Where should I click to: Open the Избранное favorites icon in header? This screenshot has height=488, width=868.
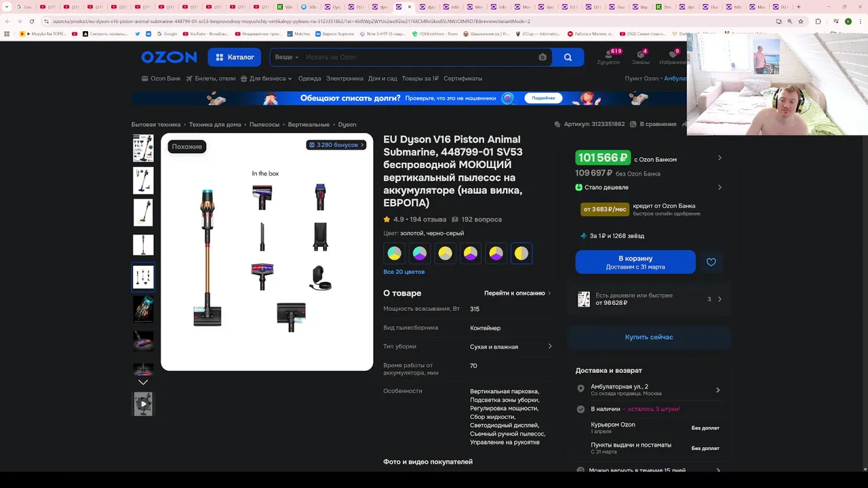(x=673, y=54)
